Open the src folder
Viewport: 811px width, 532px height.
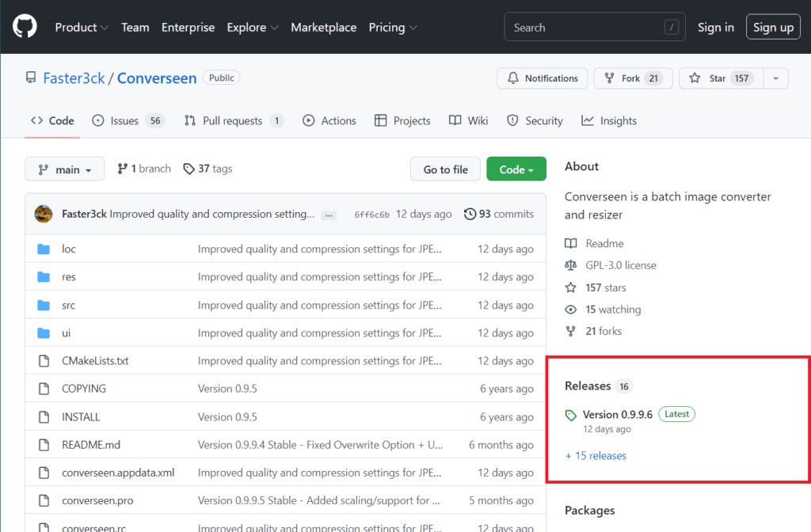coord(68,305)
